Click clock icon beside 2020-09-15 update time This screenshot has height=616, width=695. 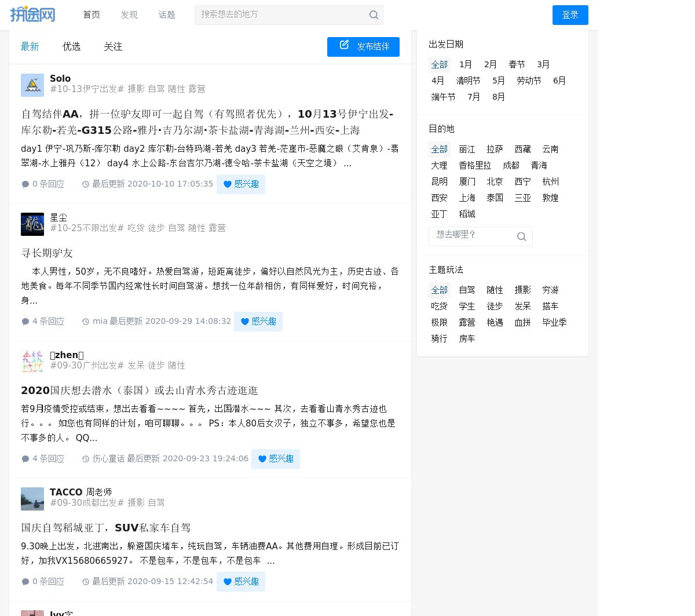click(x=86, y=582)
